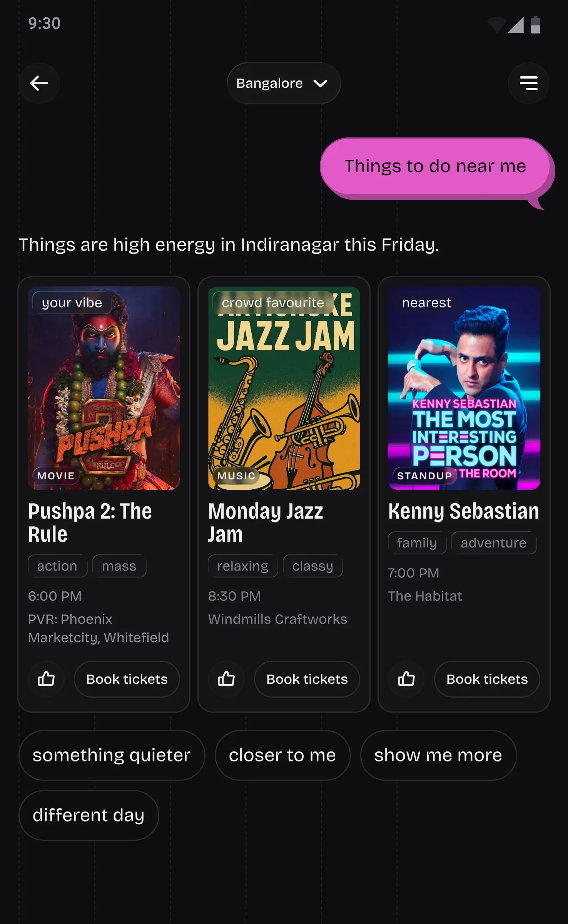Screen dimensions: 568x924
Task: Tap the 'Things to do near me' bubble
Action: (435, 166)
